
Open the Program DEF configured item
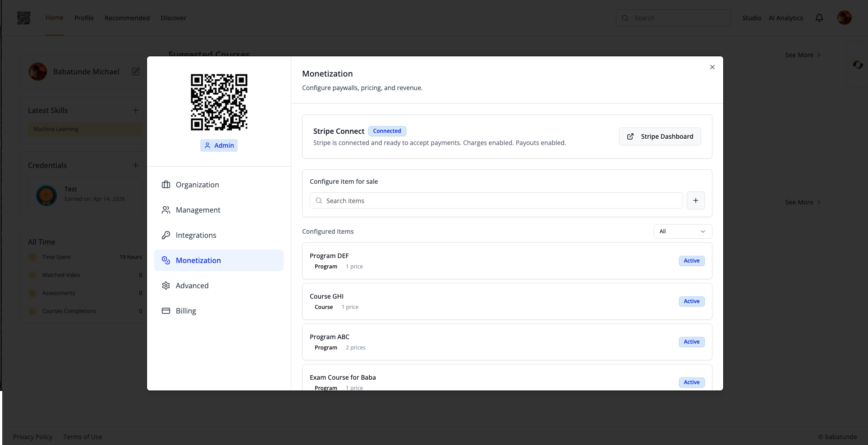tap(507, 261)
